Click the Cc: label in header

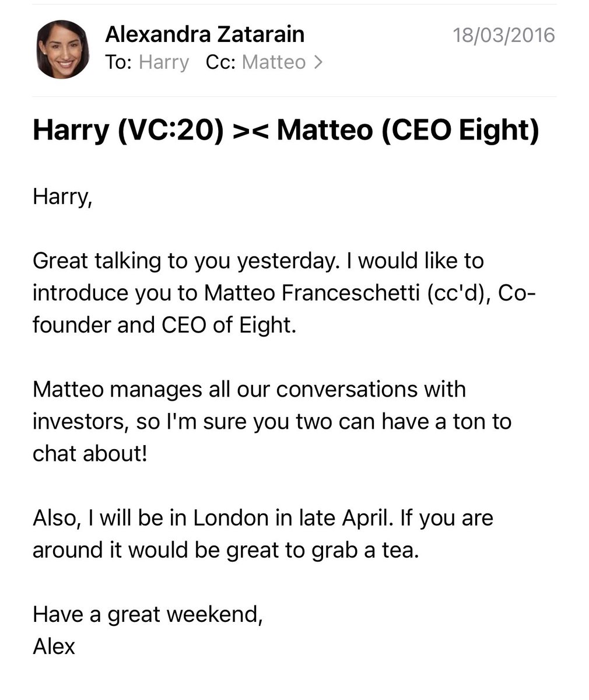tap(221, 62)
